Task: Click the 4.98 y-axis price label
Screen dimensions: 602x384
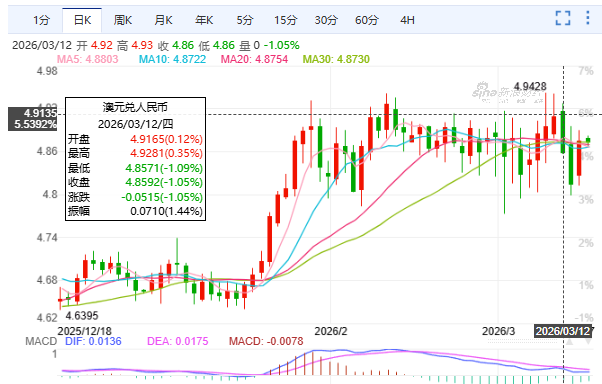Action: (47, 71)
